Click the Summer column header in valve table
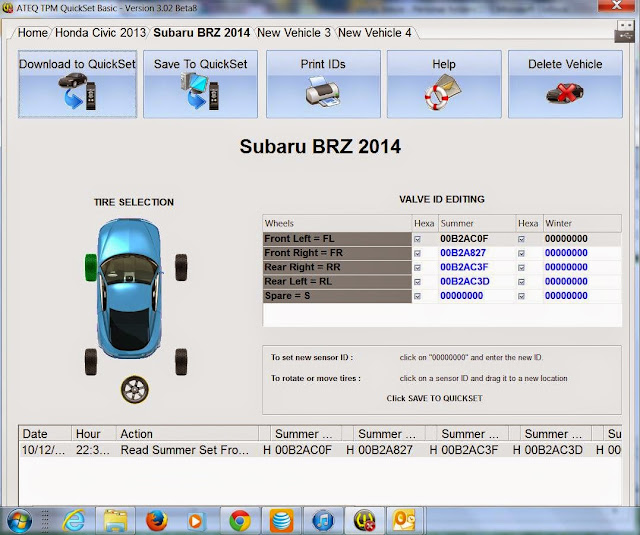 477,223
